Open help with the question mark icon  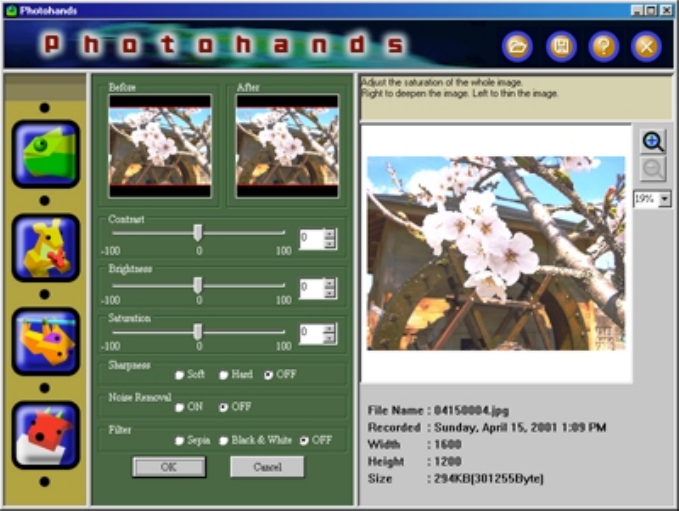tap(604, 46)
